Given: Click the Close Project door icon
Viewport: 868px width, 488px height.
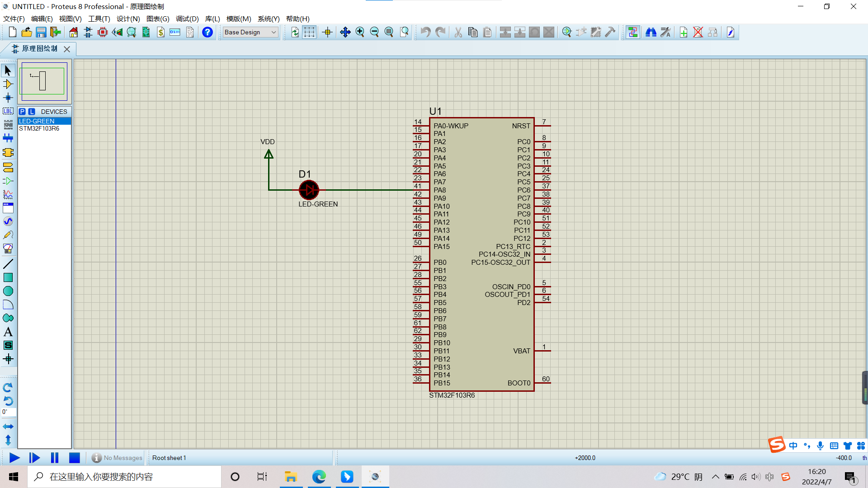Looking at the screenshot, I should tap(55, 32).
